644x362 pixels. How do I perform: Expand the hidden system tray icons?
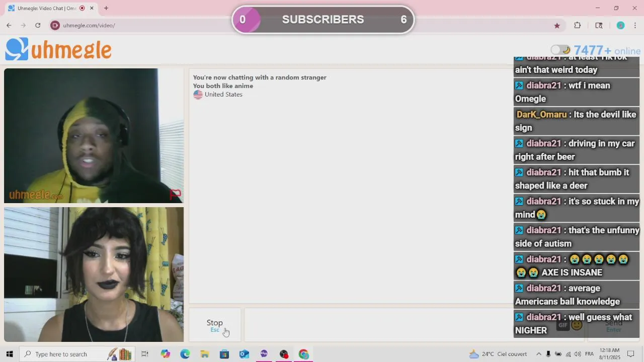[x=539, y=354]
